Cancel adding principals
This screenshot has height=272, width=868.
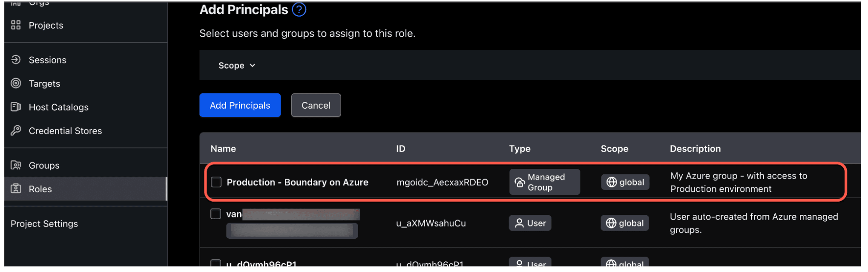[316, 105]
